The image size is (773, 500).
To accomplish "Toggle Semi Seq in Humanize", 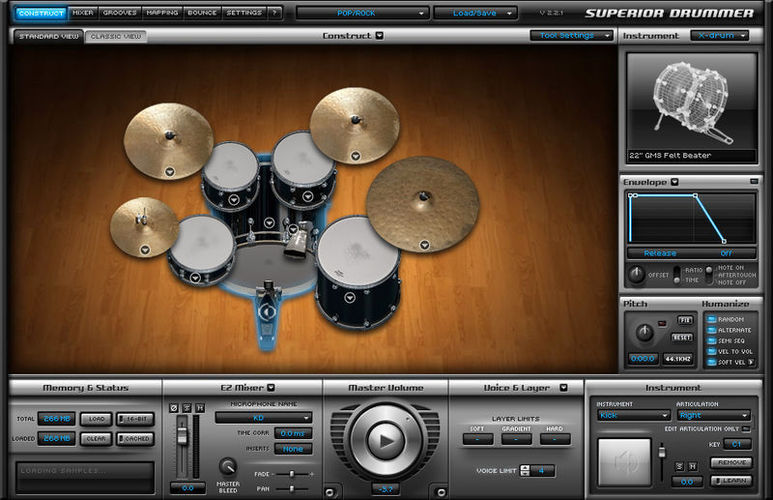I will pyautogui.click(x=711, y=341).
